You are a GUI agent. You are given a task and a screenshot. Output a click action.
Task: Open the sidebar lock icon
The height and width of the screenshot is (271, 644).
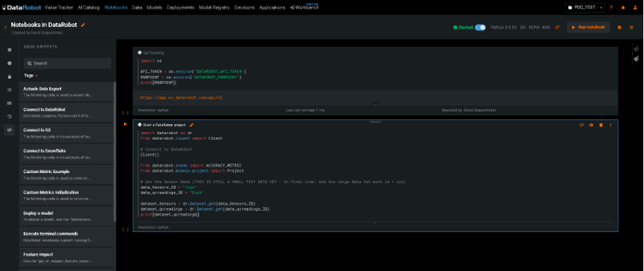point(9,77)
